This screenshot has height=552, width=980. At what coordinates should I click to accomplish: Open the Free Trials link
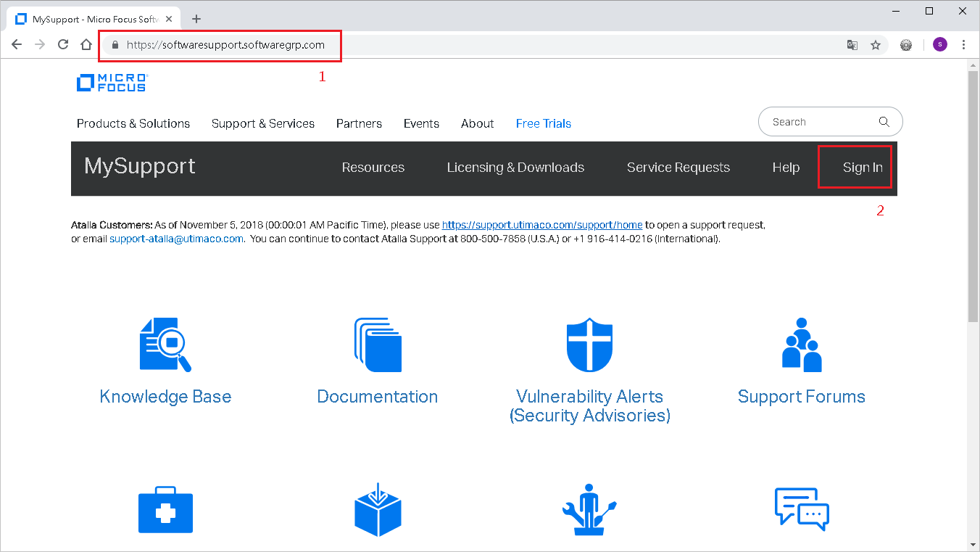(544, 123)
